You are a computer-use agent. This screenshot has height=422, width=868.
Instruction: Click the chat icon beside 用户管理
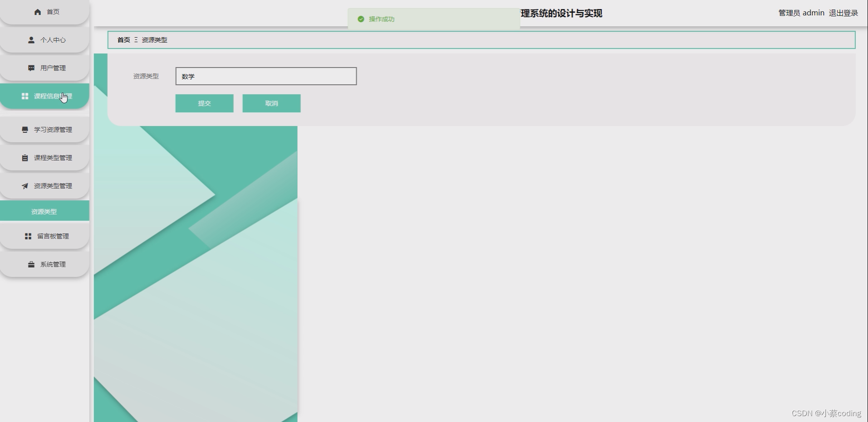click(x=31, y=68)
